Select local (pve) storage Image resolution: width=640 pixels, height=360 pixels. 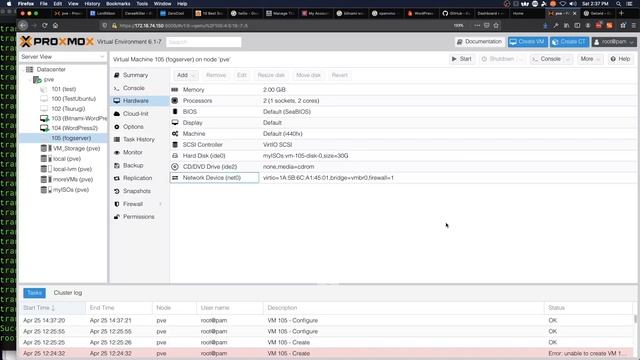pos(67,159)
